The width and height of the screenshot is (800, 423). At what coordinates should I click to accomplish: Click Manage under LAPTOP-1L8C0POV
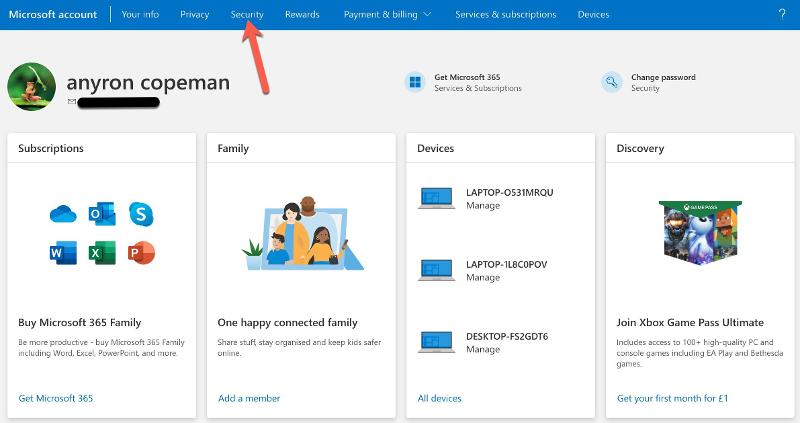click(x=483, y=278)
